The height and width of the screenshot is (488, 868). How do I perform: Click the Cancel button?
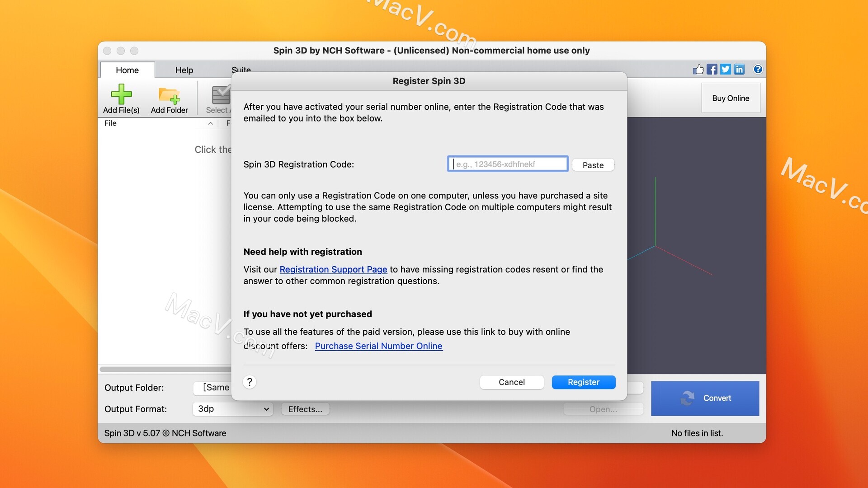[511, 382]
